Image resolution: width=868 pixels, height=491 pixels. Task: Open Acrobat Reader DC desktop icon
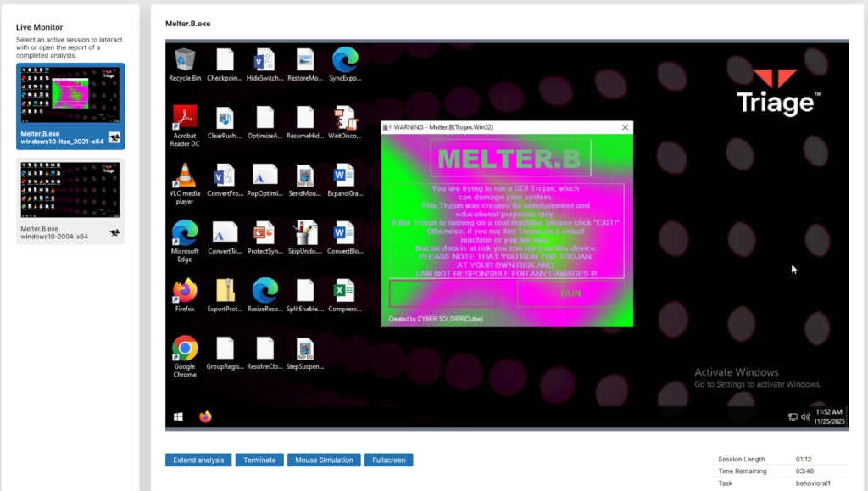point(185,118)
